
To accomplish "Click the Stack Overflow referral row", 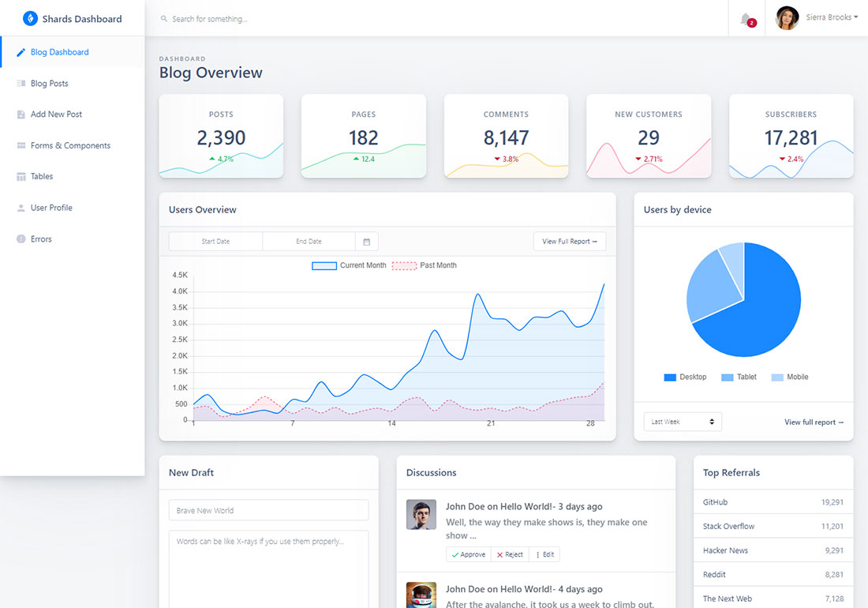I will (x=773, y=527).
